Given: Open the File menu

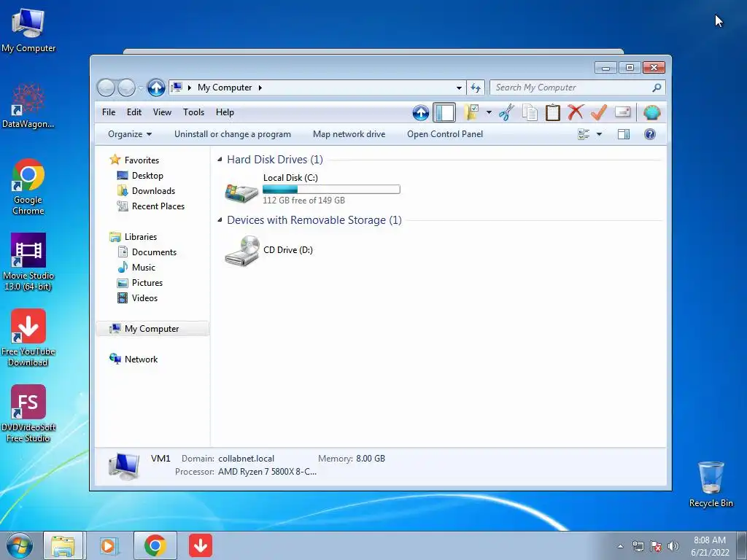Looking at the screenshot, I should (x=109, y=112).
